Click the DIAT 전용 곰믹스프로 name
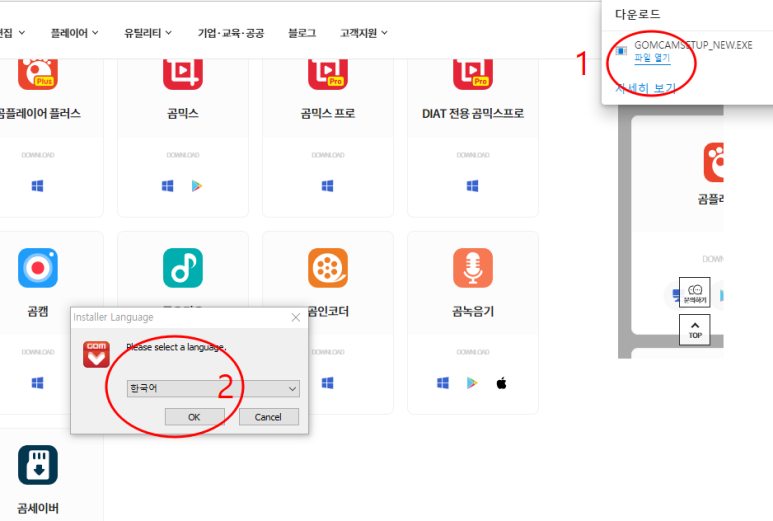 [473, 113]
